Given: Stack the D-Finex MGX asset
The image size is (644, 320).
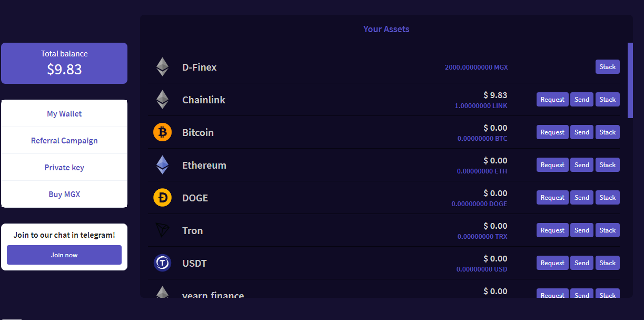Looking at the screenshot, I should click(607, 67).
